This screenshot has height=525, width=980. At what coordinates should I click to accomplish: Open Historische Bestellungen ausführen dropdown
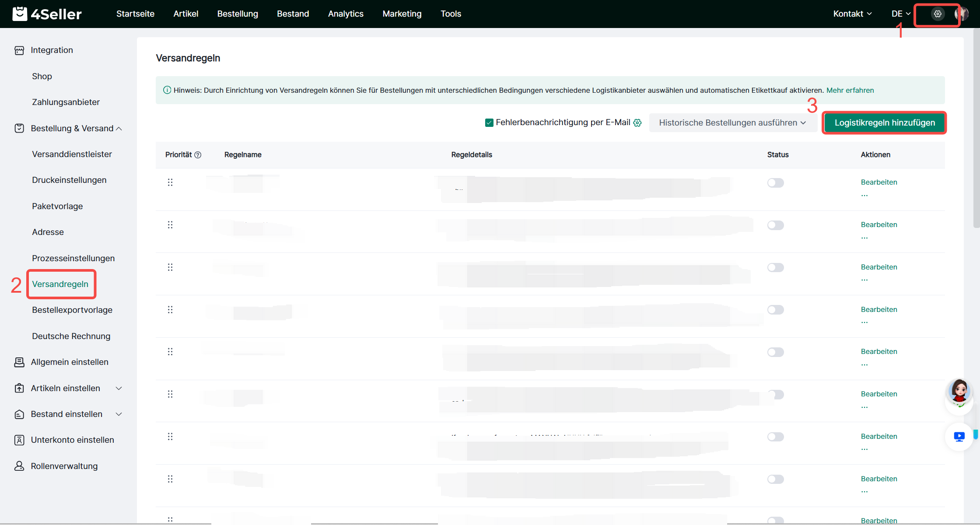[732, 123]
